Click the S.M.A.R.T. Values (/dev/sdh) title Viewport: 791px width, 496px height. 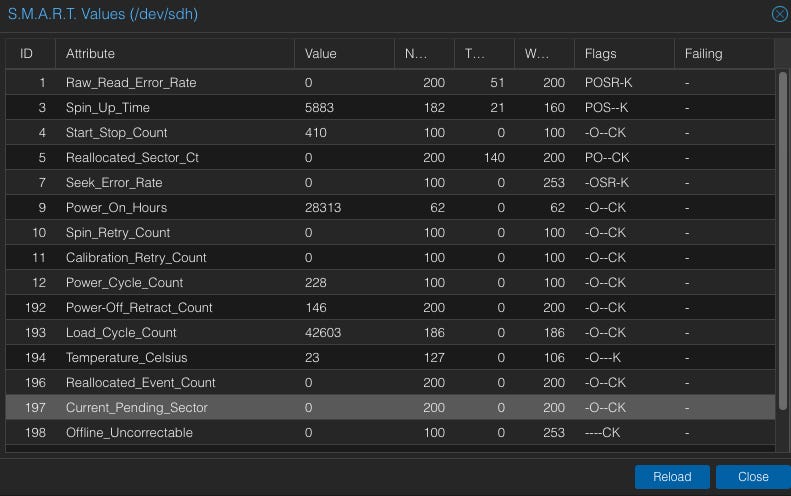pos(103,14)
